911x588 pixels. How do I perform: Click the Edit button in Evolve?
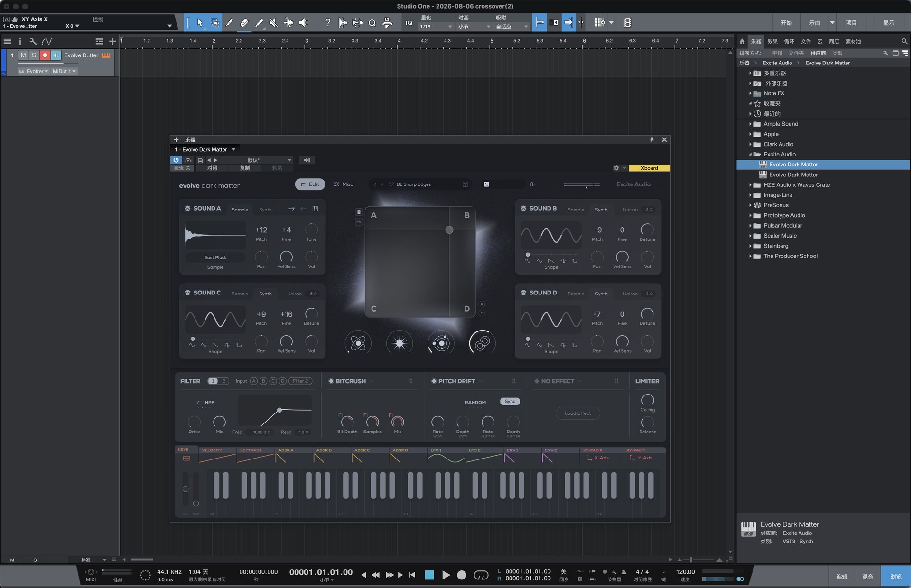pos(310,184)
